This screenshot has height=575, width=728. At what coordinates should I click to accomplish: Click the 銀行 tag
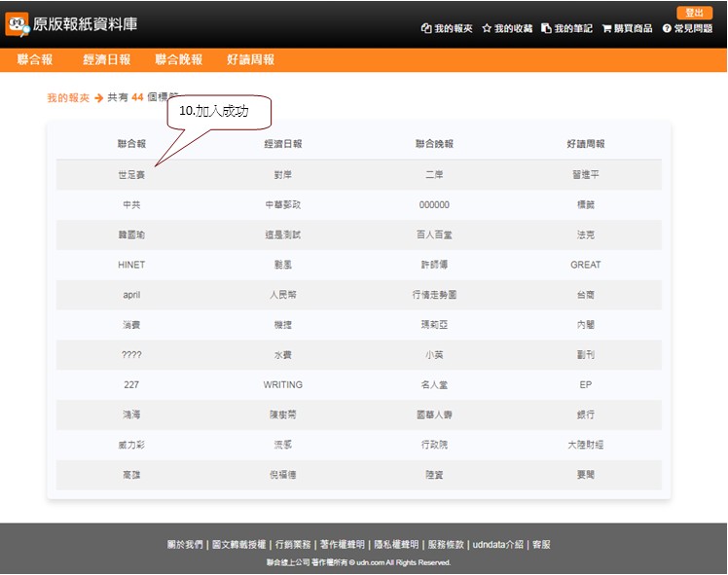tap(586, 414)
